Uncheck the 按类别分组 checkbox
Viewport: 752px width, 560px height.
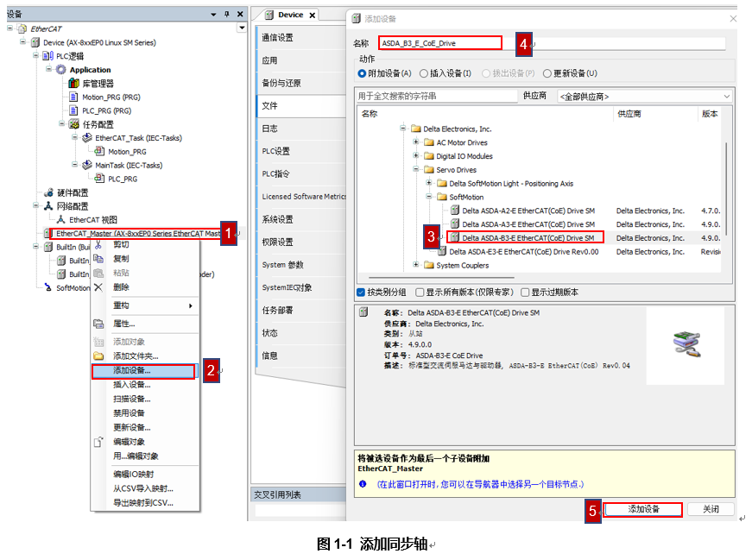coord(361,292)
